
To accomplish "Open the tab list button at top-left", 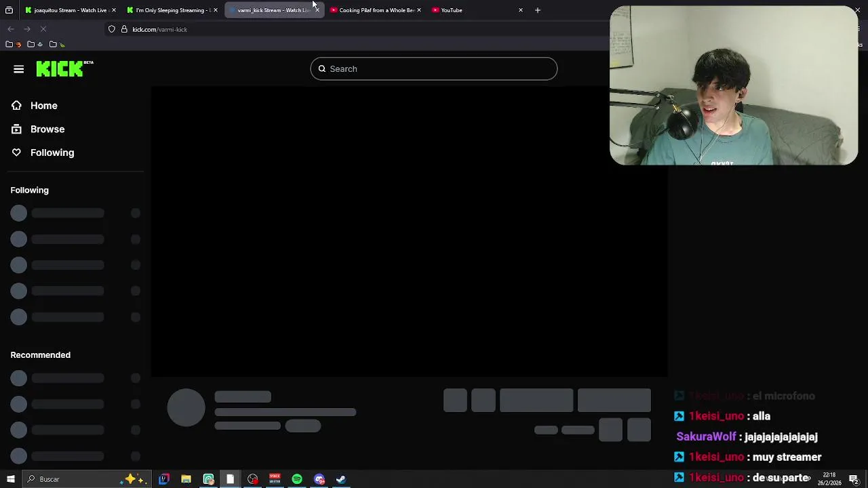I will tap(9, 10).
